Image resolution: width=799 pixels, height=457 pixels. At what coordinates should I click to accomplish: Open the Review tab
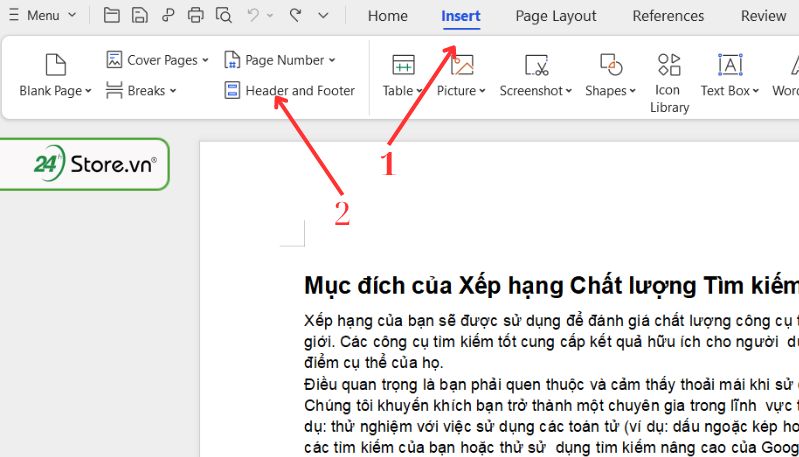pyautogui.click(x=763, y=16)
